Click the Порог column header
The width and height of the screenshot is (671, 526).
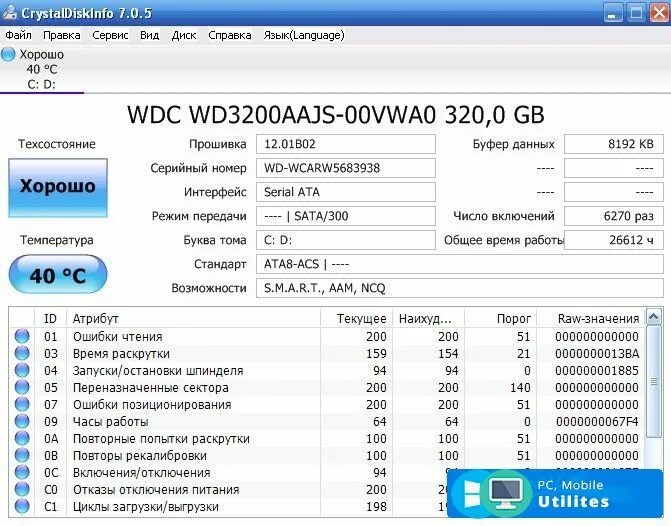tap(500, 318)
